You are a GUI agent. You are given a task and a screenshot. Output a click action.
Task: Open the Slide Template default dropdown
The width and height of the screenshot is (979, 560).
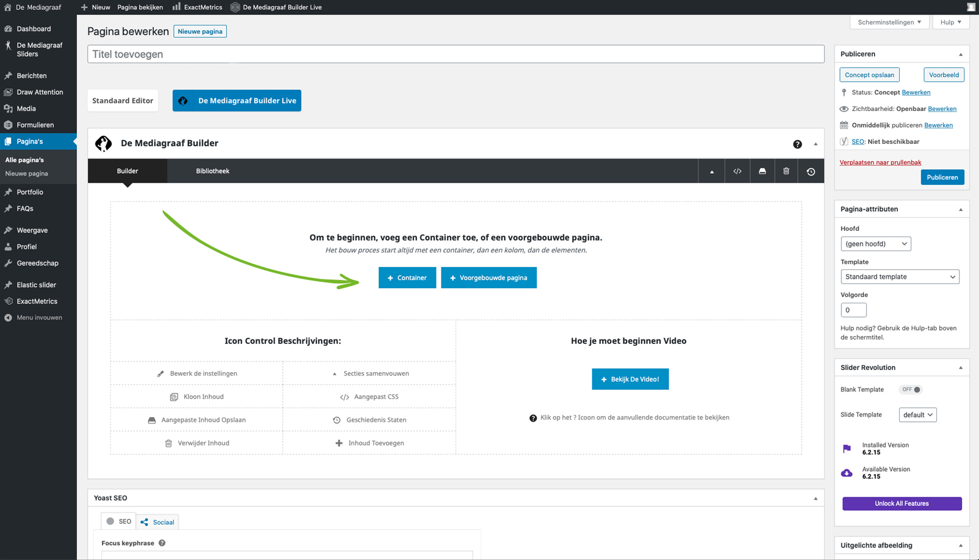click(x=917, y=415)
